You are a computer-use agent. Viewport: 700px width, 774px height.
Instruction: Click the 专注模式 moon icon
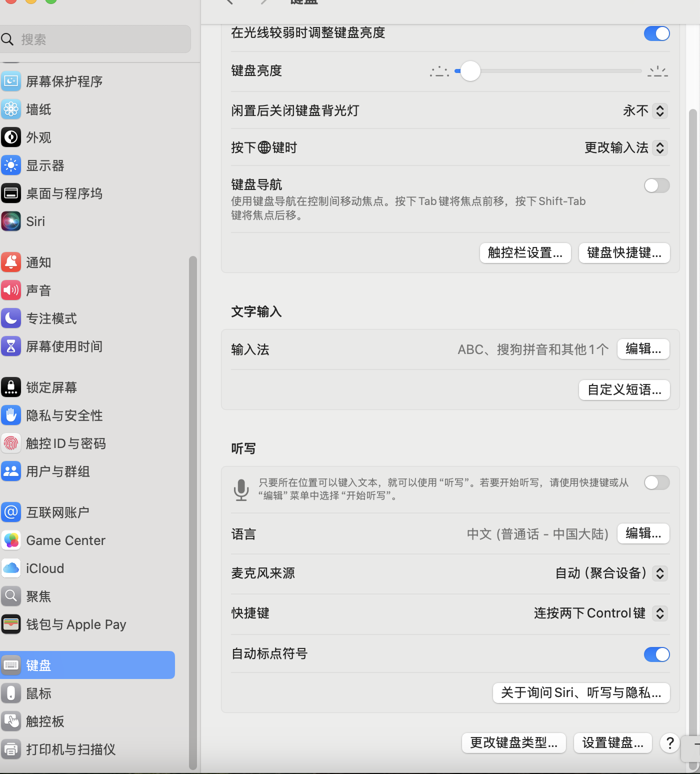(x=11, y=318)
